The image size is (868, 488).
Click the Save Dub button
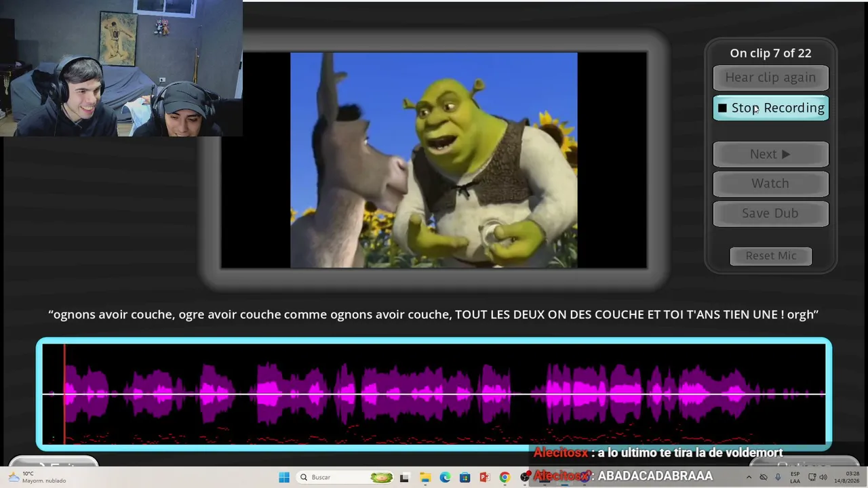(770, 213)
